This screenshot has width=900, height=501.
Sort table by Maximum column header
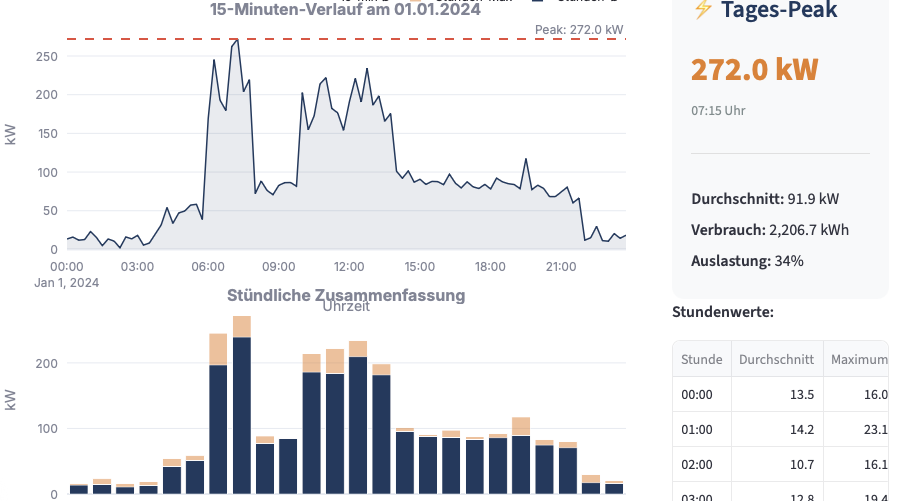(x=860, y=359)
